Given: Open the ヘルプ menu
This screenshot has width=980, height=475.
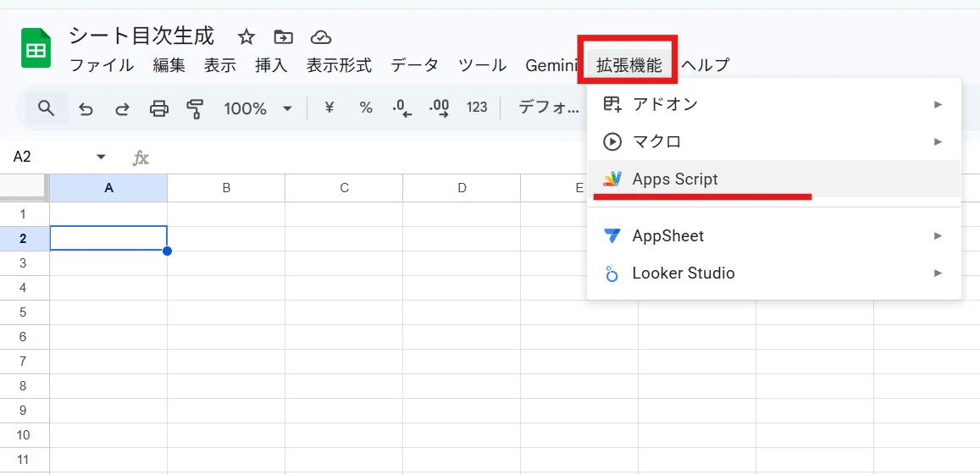Looking at the screenshot, I should pos(705,65).
